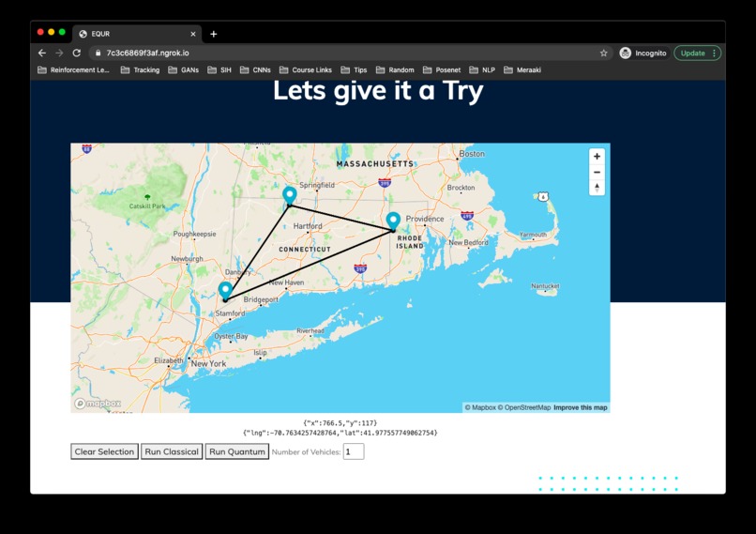Open the GANs bookmarks folder
Image resolution: width=756 pixels, height=534 pixels.
point(183,70)
